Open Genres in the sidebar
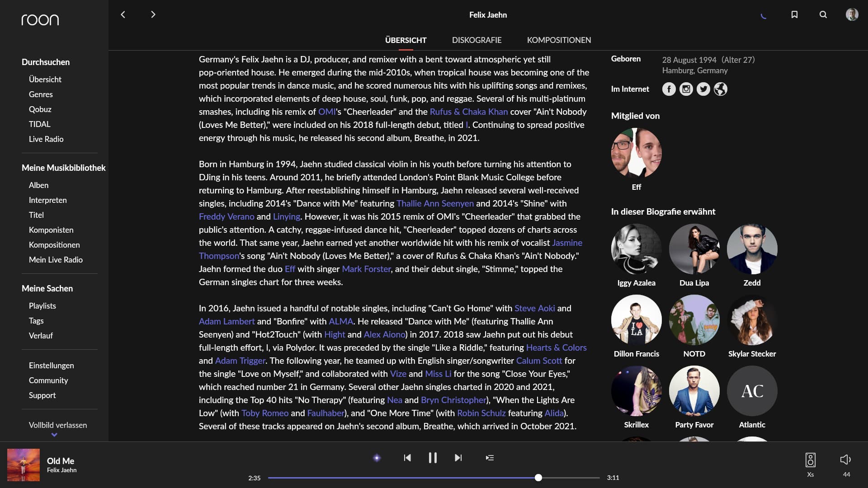The height and width of the screenshot is (488, 868). coord(41,94)
